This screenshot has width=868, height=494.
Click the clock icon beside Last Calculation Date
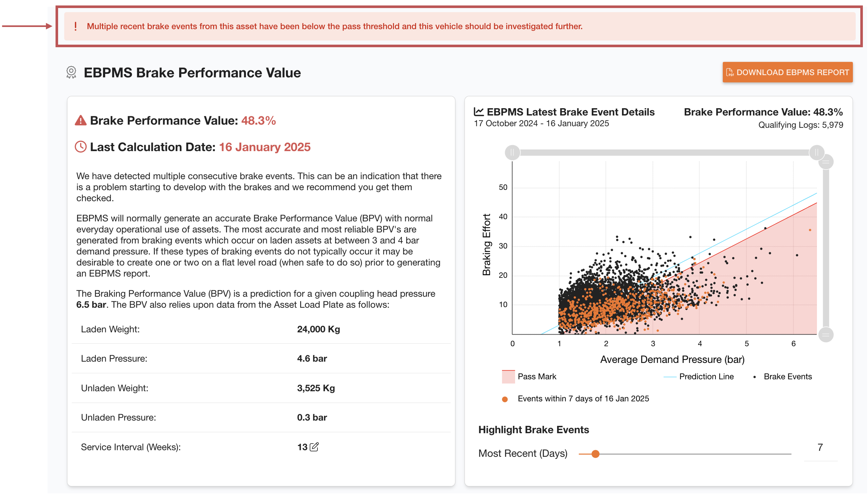pyautogui.click(x=80, y=146)
